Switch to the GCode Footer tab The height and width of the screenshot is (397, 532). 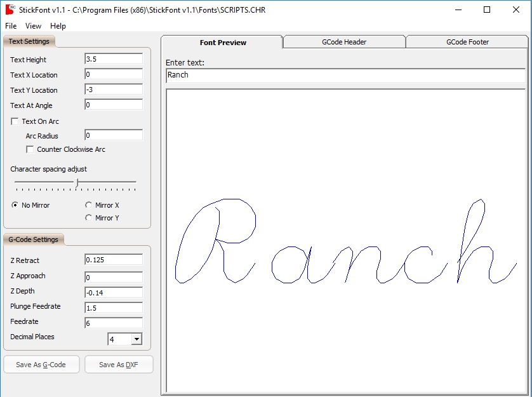point(467,42)
